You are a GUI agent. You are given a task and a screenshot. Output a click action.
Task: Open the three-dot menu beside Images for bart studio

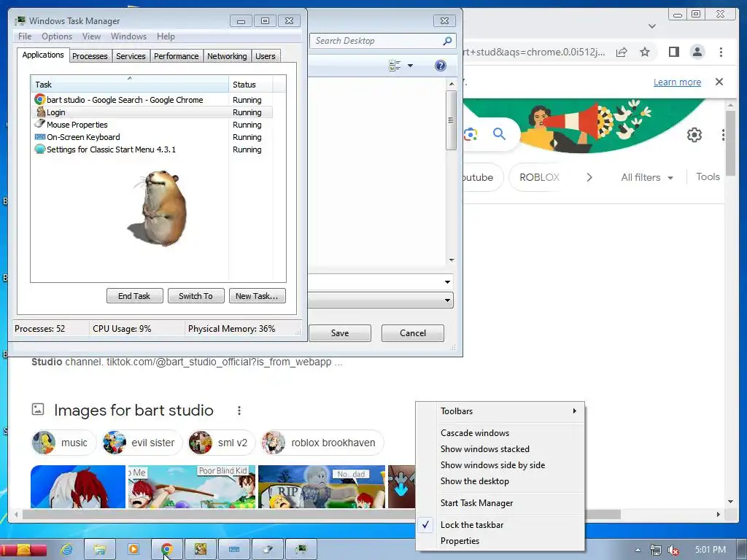tap(239, 411)
